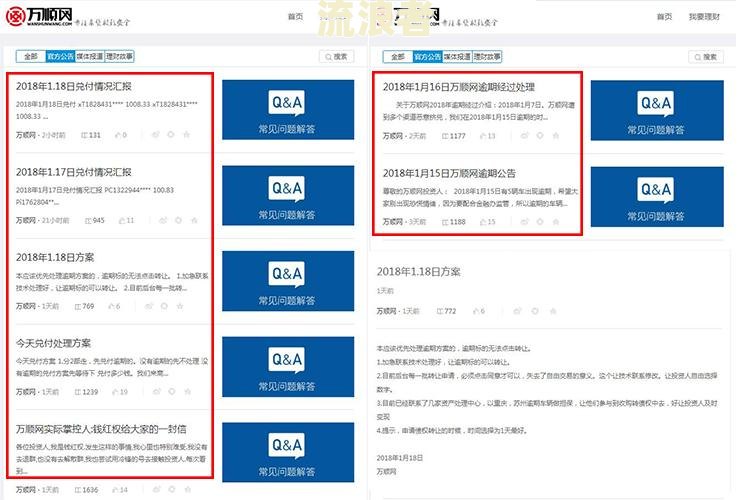Image resolution: width=752 pixels, height=500 pixels.
Task: Open the 2018年1.17日兑付情况汇报 article title
Action: (73, 172)
